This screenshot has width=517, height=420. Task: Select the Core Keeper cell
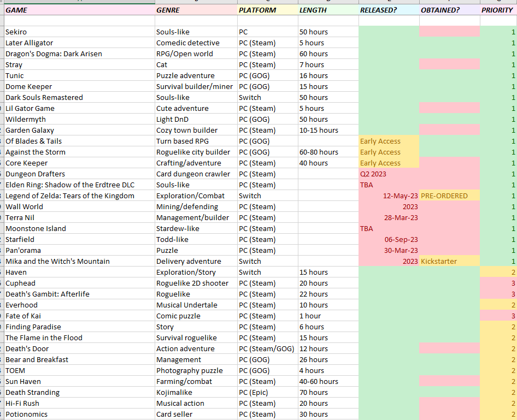(x=79, y=163)
